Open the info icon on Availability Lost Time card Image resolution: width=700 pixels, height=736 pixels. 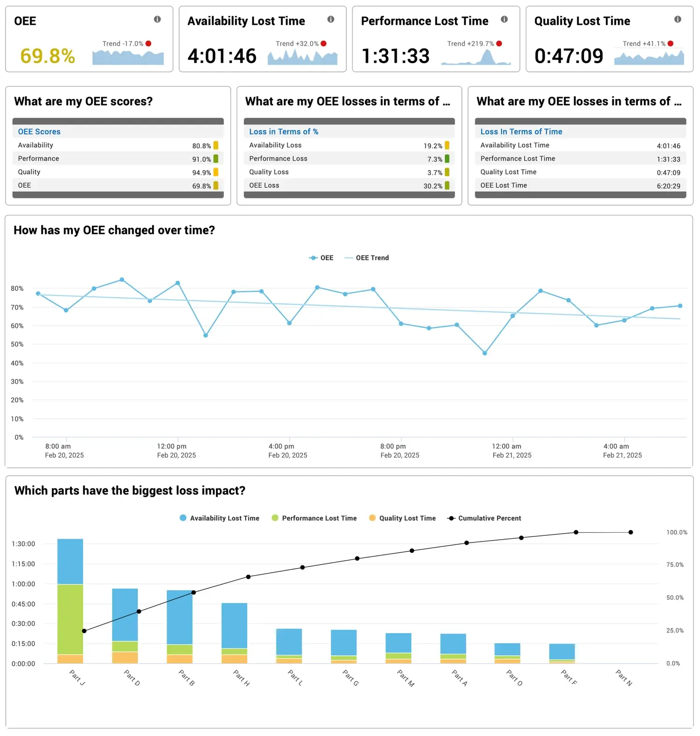pos(331,19)
